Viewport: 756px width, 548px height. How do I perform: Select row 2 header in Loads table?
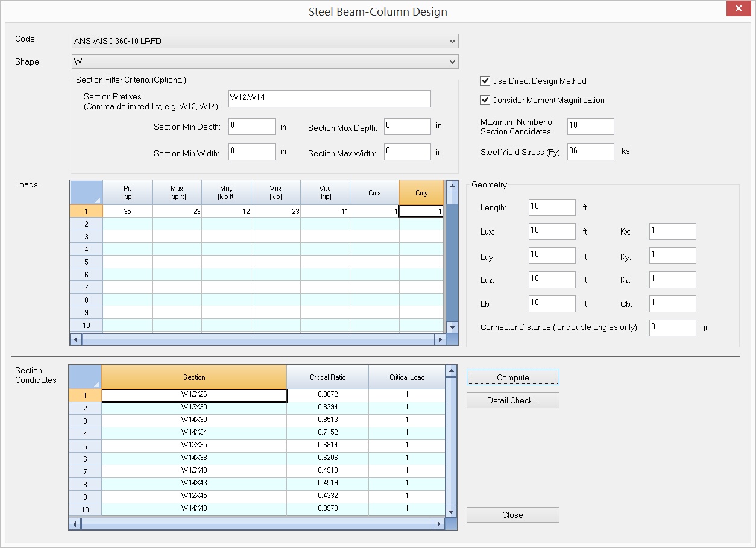click(86, 224)
